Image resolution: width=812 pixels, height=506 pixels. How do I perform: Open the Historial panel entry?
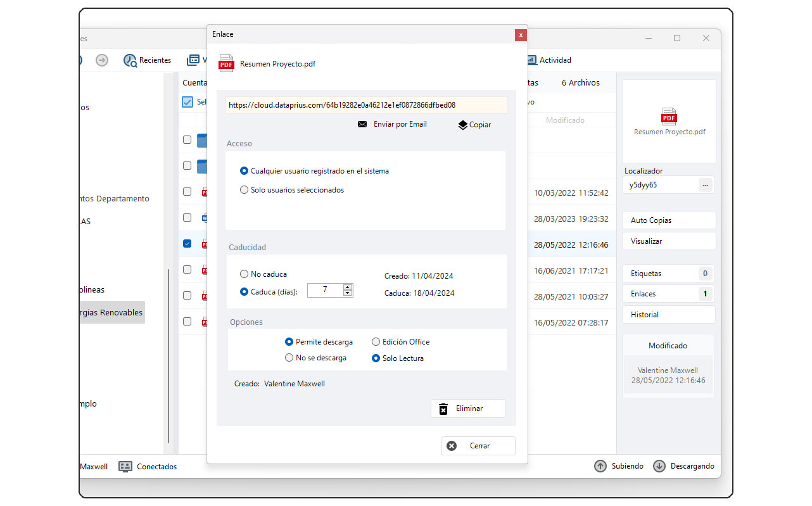coord(669,315)
